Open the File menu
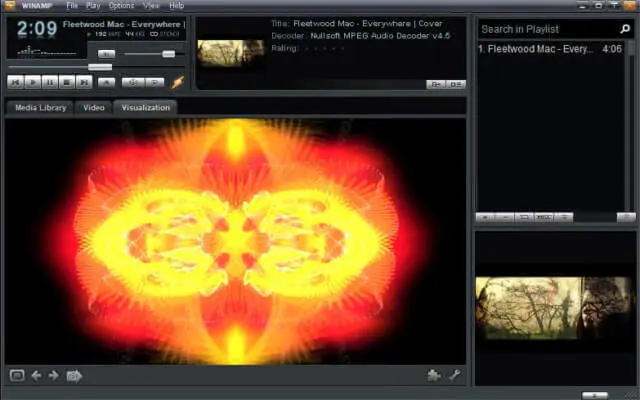The image size is (640, 400). click(72, 5)
